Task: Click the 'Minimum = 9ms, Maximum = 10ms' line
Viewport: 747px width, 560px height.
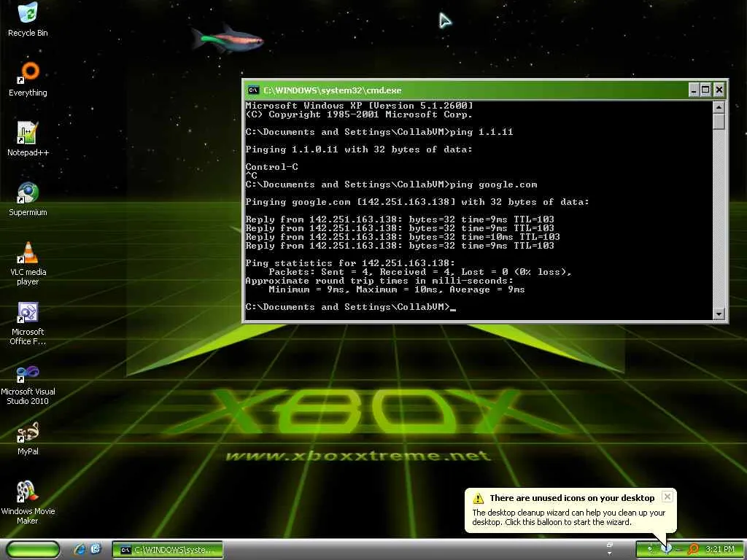Action: 396,289
